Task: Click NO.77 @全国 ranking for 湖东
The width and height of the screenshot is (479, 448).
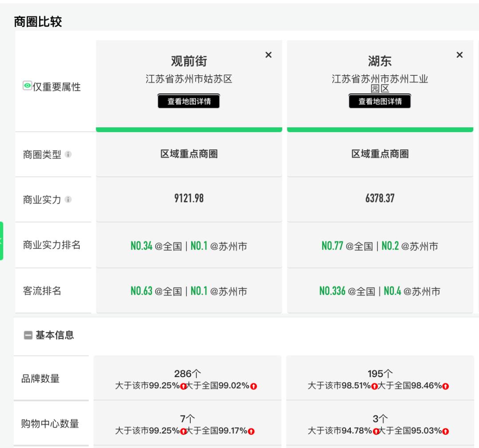Action: [x=347, y=246]
